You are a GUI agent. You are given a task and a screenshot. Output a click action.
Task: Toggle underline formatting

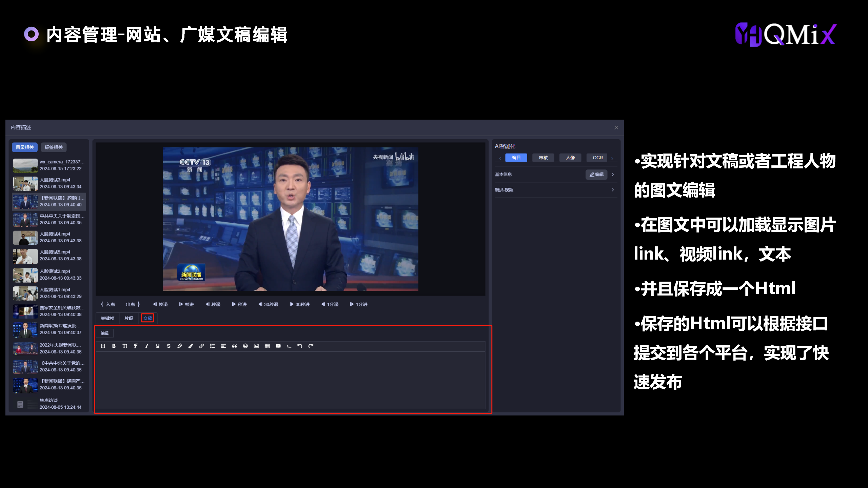pos(158,346)
